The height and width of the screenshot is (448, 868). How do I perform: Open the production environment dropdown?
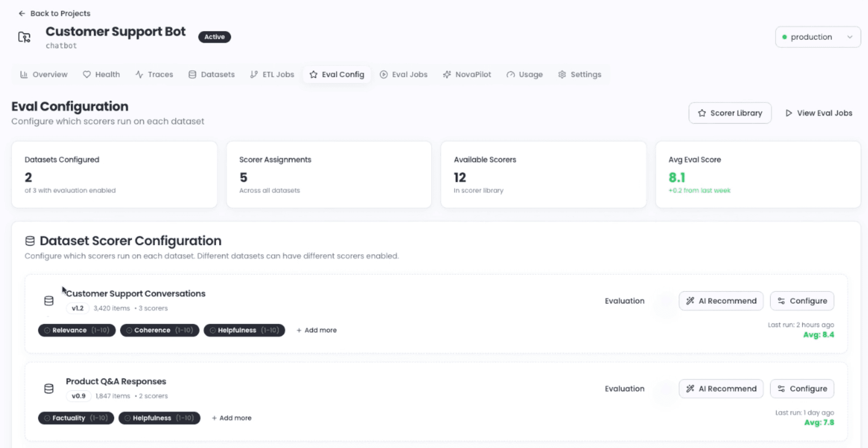(817, 37)
